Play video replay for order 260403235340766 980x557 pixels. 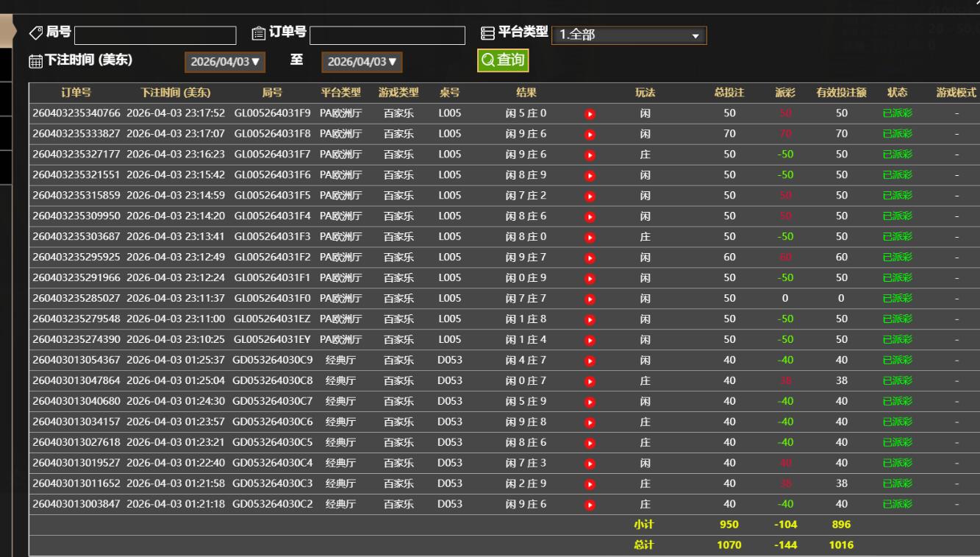pyautogui.click(x=589, y=114)
